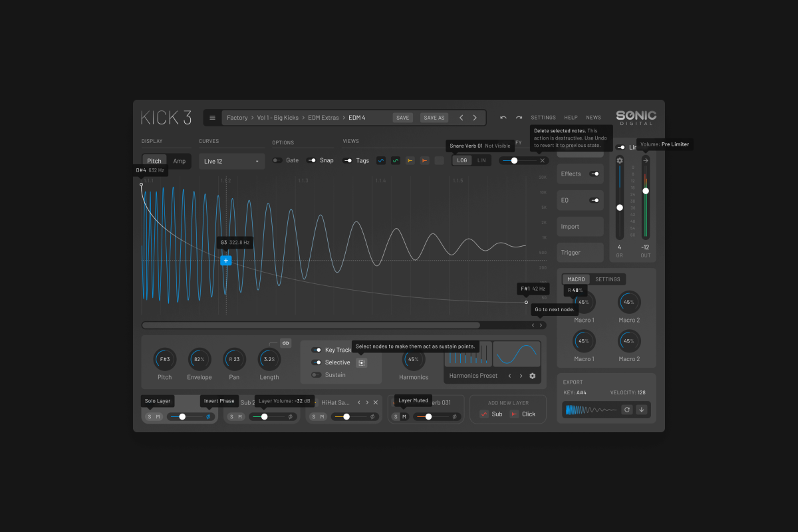
Task: Select next Harmonics Preset chevron
Action: pos(521,376)
